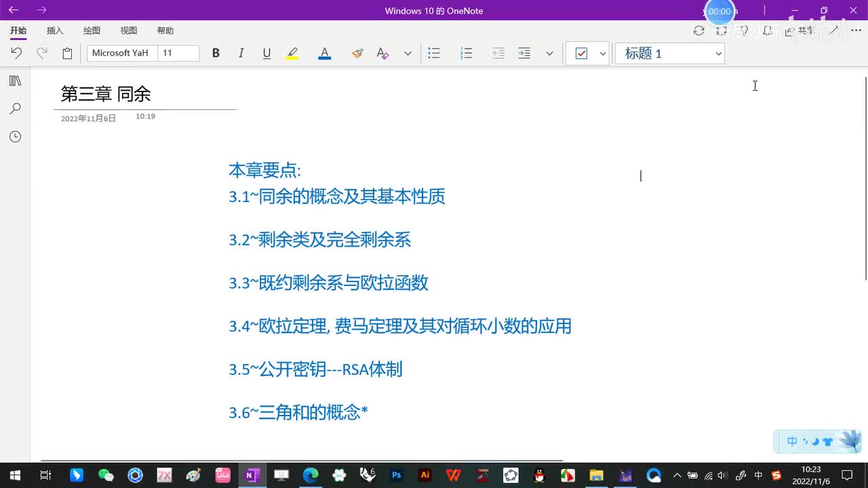Enter full screen mode arrow icon
The height and width of the screenshot is (488, 868).
[834, 30]
